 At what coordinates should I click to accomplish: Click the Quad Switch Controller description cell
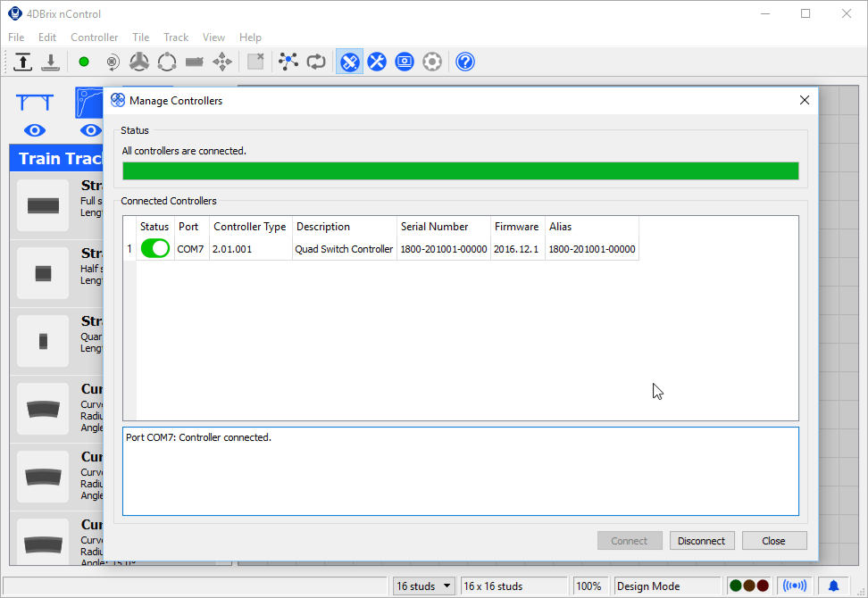[x=344, y=249]
